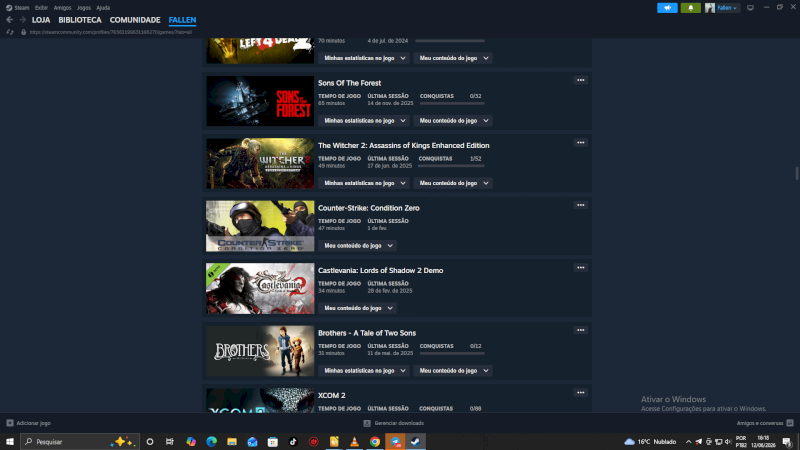The width and height of the screenshot is (800, 450).
Task: Open VLC media player from the taskbar
Action: 355,442
